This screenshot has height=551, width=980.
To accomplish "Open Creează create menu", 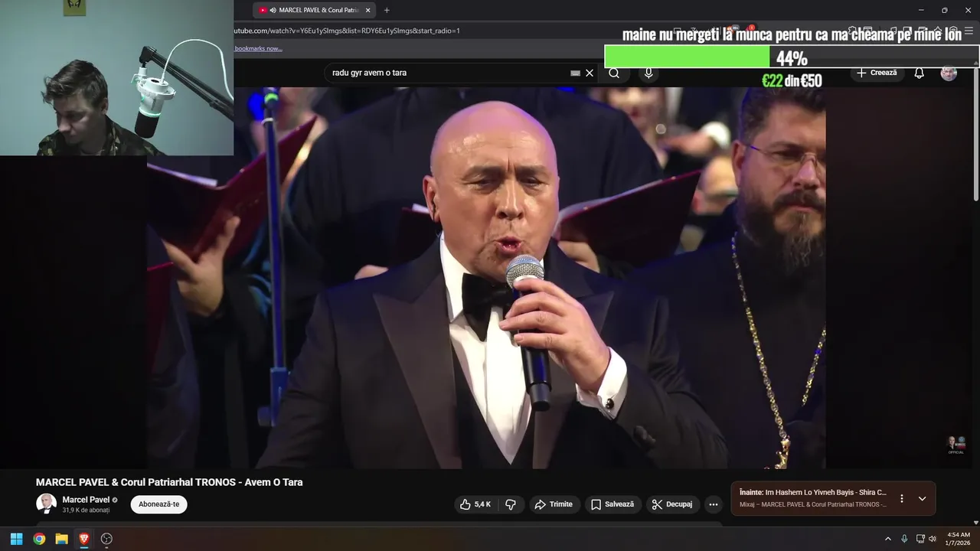I will [877, 73].
